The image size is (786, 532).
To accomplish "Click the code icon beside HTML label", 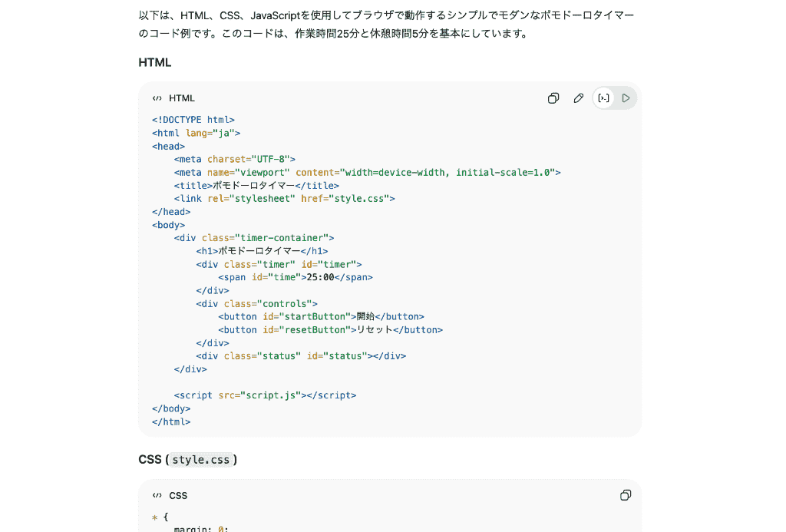I will coord(157,98).
